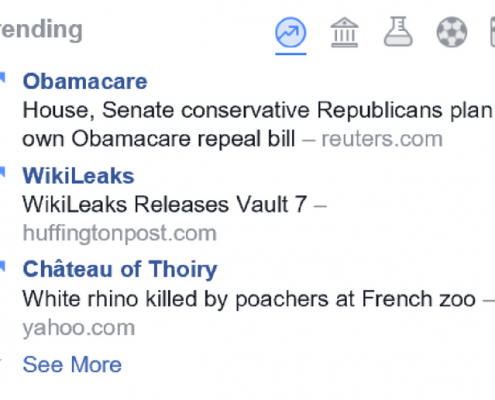495x400 pixels.
Task: Click the trending arrow beside WikiLeaks
Action: [2, 172]
